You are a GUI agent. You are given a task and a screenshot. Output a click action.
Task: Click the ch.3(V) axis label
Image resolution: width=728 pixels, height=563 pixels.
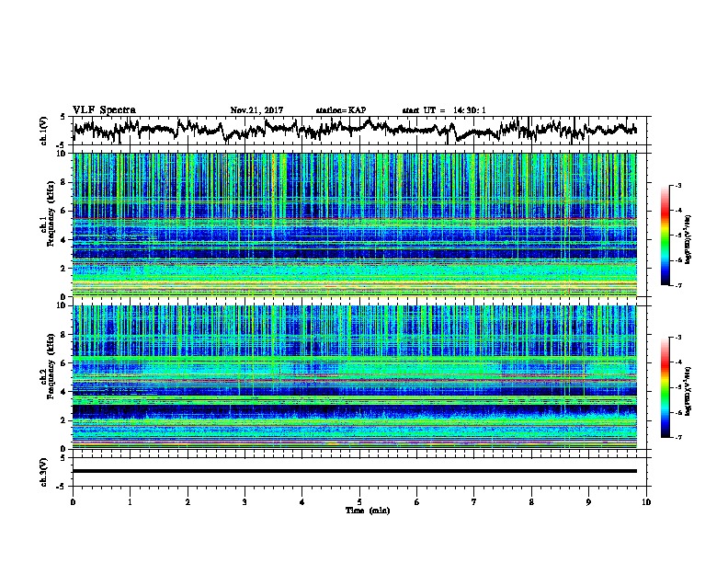coord(44,472)
